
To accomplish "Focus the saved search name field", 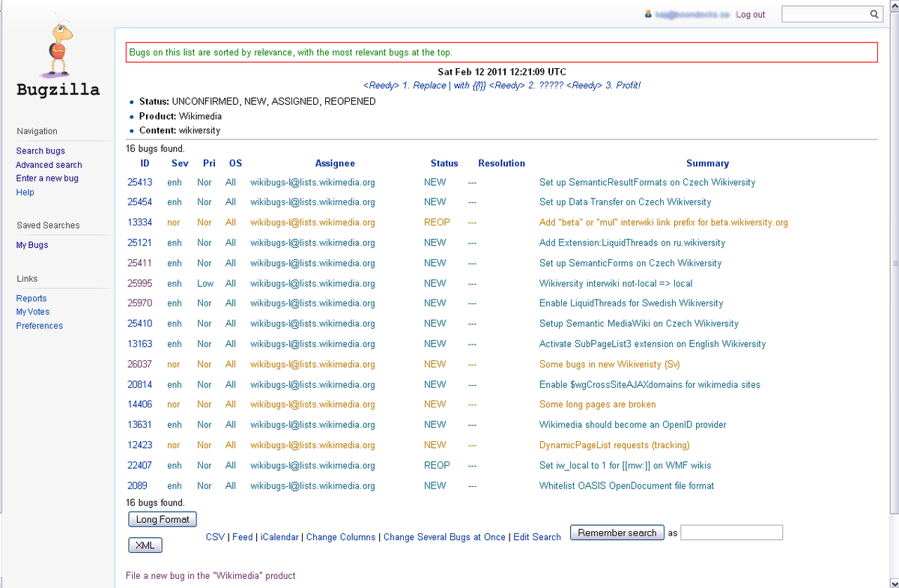I will 731,533.
